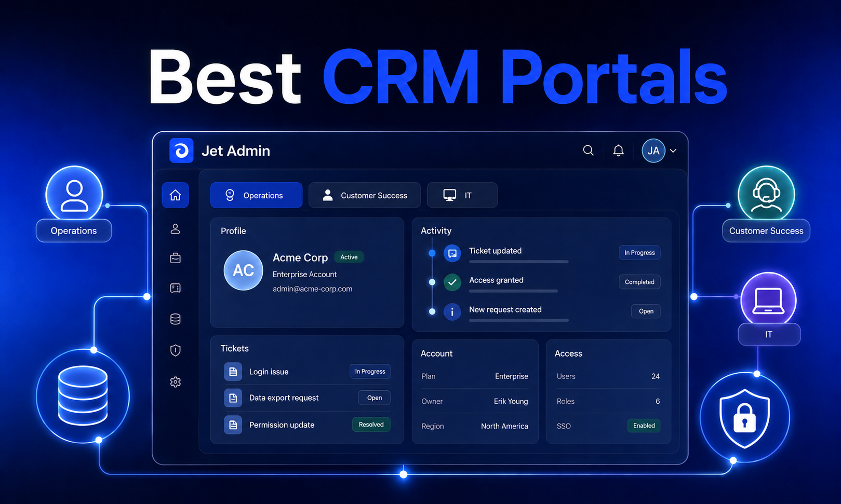Click the SSO Enabled badge

click(644, 426)
